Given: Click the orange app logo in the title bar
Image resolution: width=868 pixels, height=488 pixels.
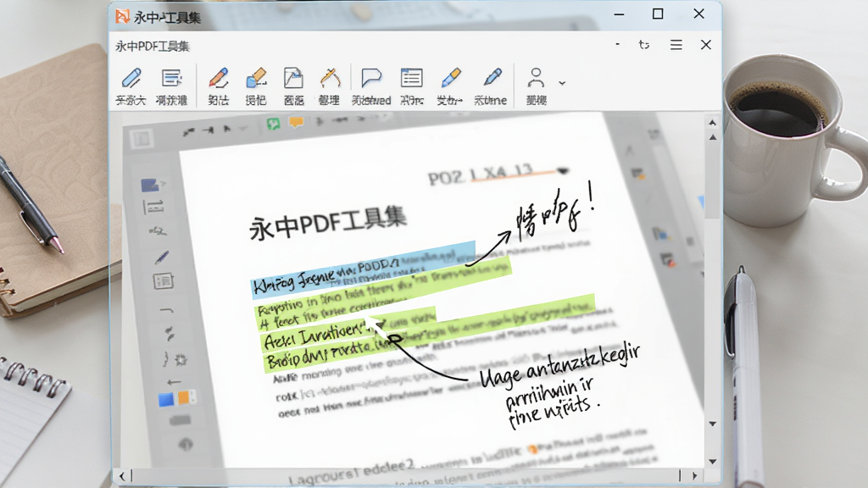Looking at the screenshot, I should click(122, 16).
